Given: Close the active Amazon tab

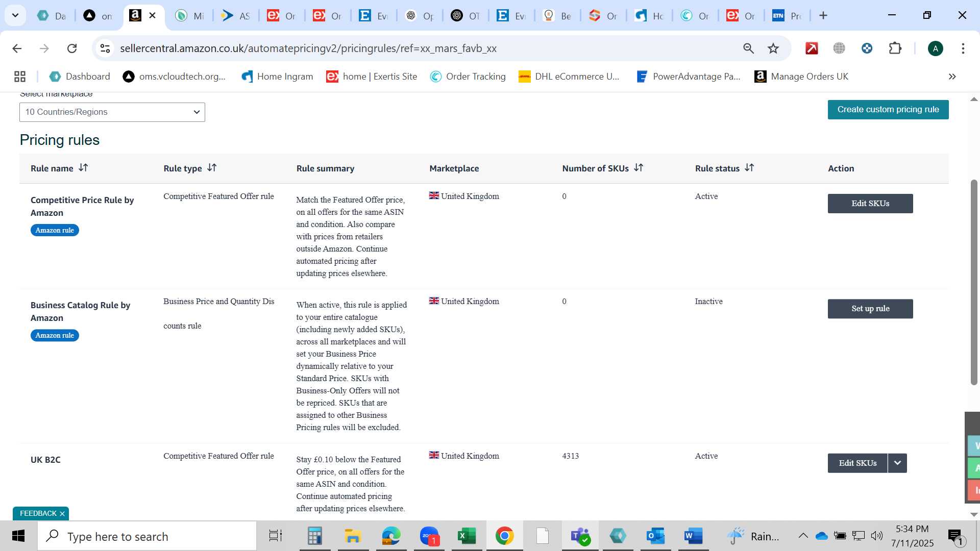Looking at the screenshot, I should click(x=152, y=15).
